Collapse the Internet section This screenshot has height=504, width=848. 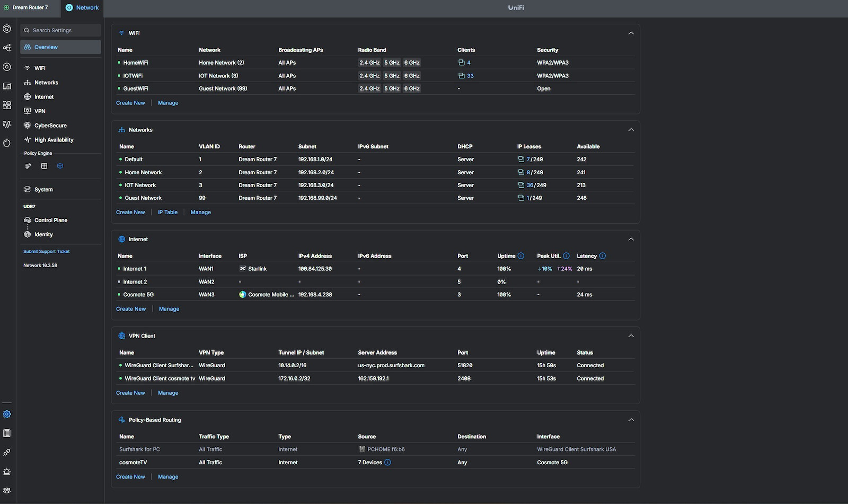(x=631, y=239)
